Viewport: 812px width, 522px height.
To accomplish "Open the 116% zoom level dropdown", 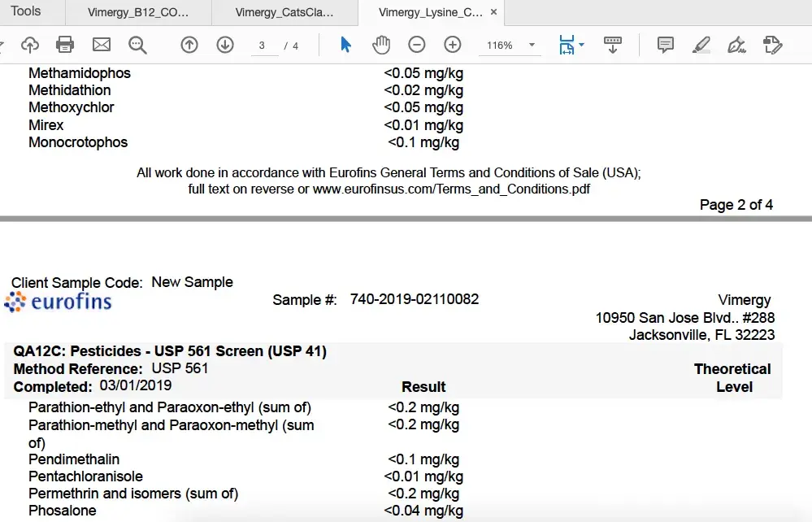I will (x=532, y=46).
